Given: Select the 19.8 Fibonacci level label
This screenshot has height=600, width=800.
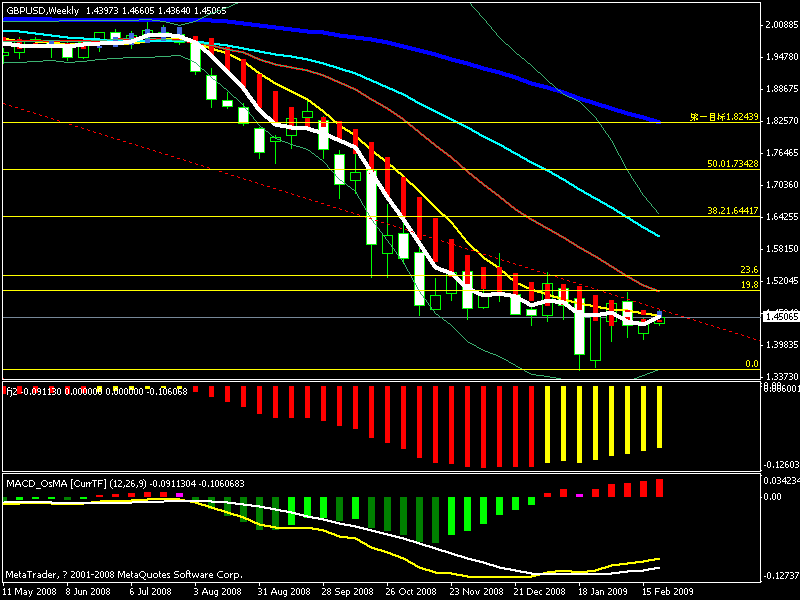Looking at the screenshot, I should pyautogui.click(x=749, y=285).
